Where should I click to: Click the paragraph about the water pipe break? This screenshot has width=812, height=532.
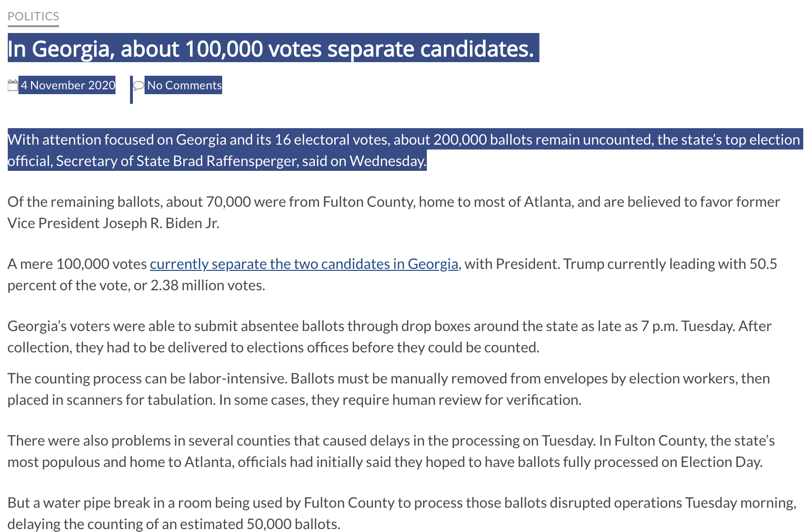[402, 514]
